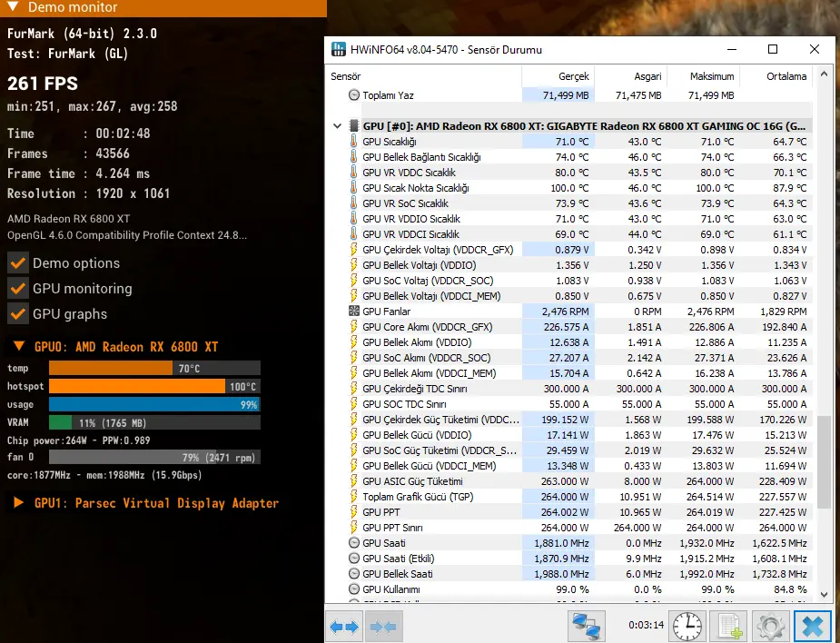Screen dimensions: 840x643
Task: Click thermometer icon beside GPU Sıcak Nokta Sıcaklığı
Action: [353, 187]
